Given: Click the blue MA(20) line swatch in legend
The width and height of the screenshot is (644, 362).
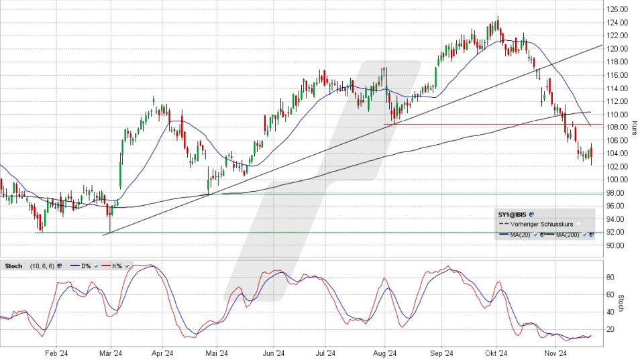Looking at the screenshot, I should (x=504, y=234).
